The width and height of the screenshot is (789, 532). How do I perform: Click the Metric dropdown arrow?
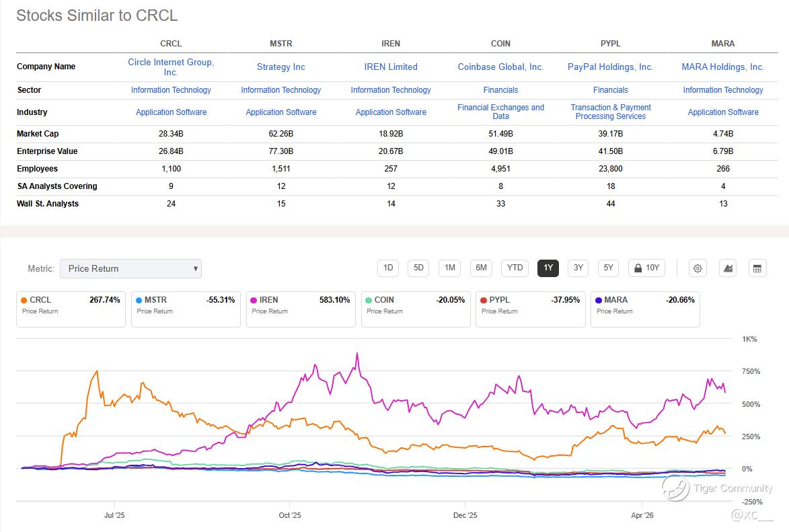click(x=195, y=269)
